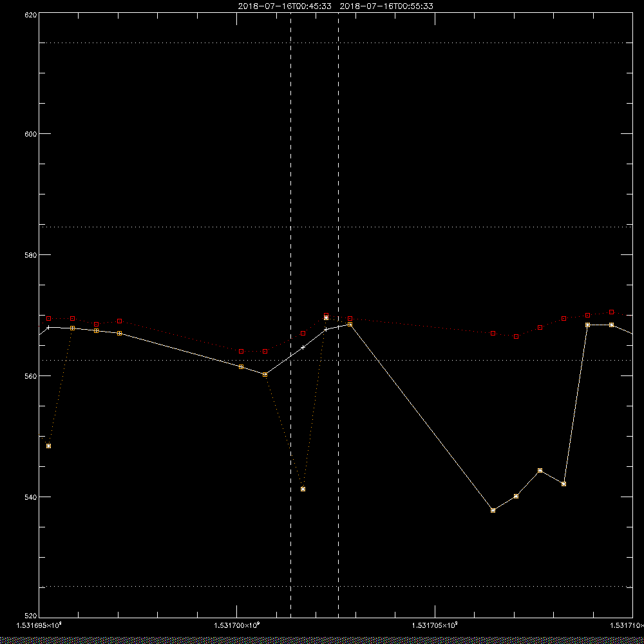The image size is (644, 644).
Task: Click the x-axis label 1.531700×10⁹
Action: click(237, 625)
